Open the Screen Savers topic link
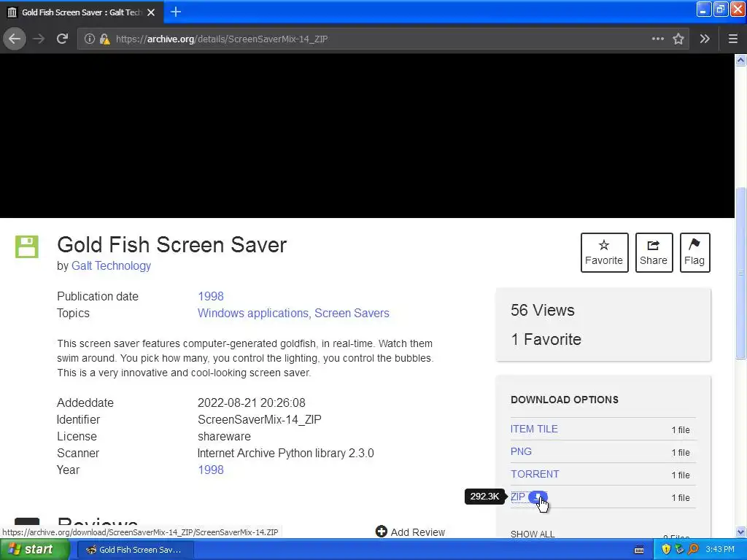The height and width of the screenshot is (560, 747). [x=352, y=314]
